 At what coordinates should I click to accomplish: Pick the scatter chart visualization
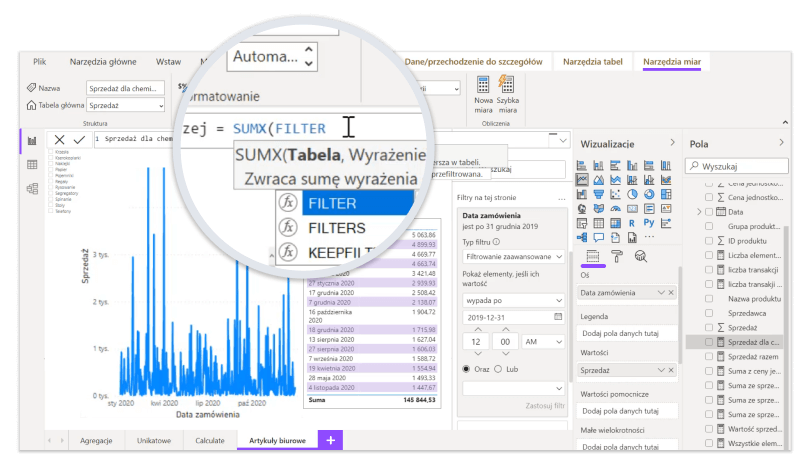pos(616,195)
